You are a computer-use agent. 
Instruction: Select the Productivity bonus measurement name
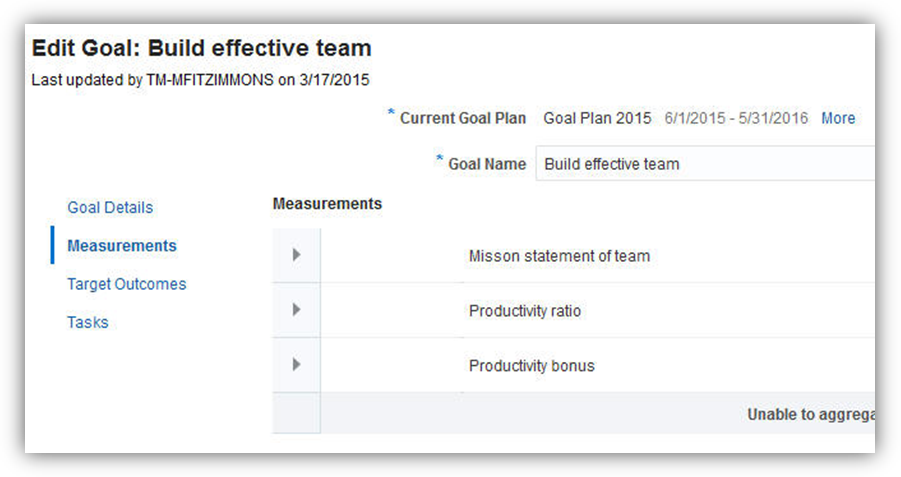tap(531, 366)
